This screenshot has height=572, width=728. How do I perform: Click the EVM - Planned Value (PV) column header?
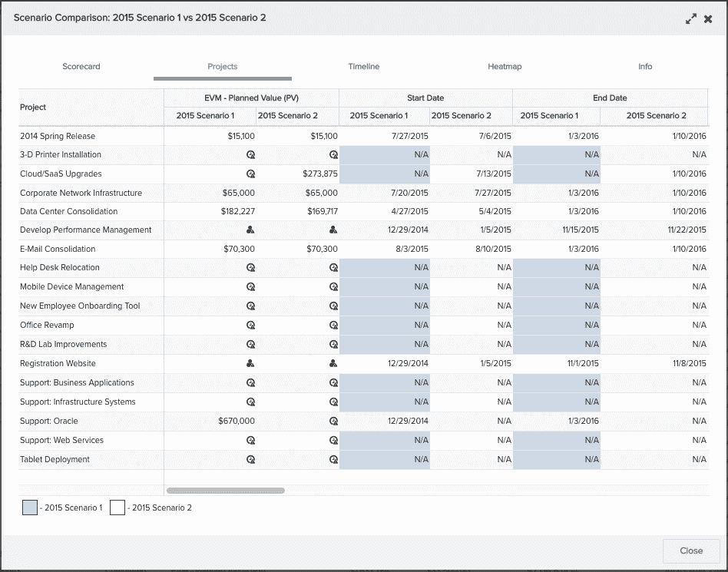tap(251, 98)
